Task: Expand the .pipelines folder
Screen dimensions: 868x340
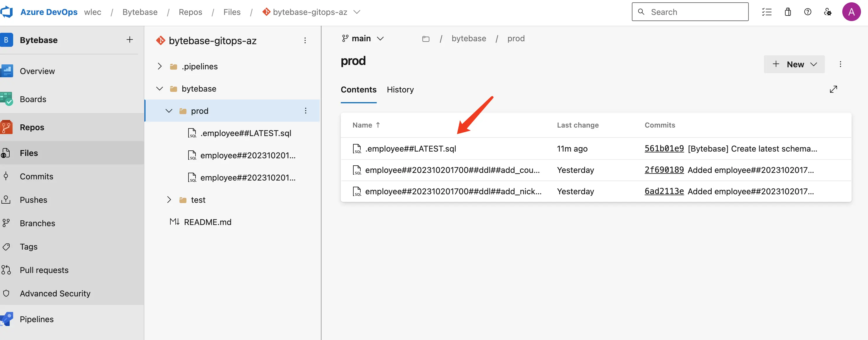Action: click(160, 66)
